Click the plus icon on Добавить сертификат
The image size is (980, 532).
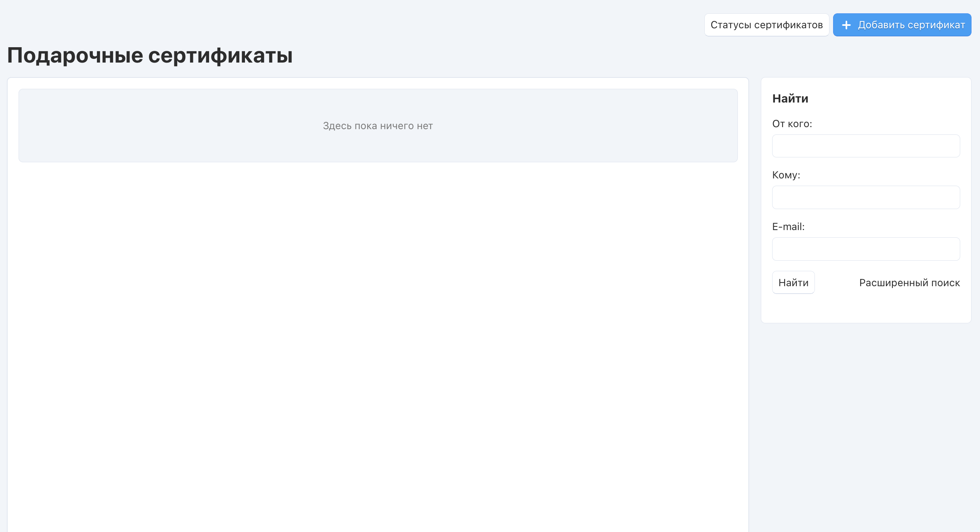tap(846, 25)
